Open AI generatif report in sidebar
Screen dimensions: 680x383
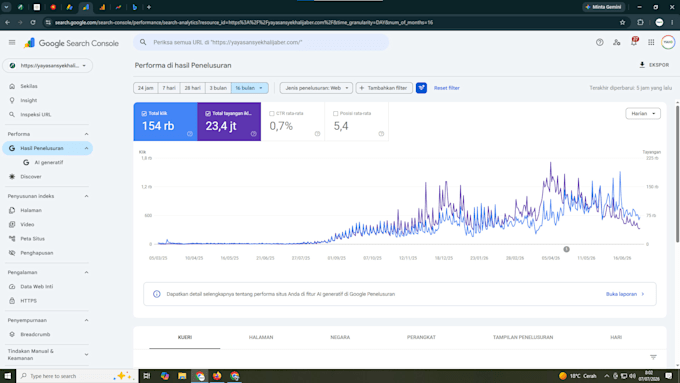(48, 162)
